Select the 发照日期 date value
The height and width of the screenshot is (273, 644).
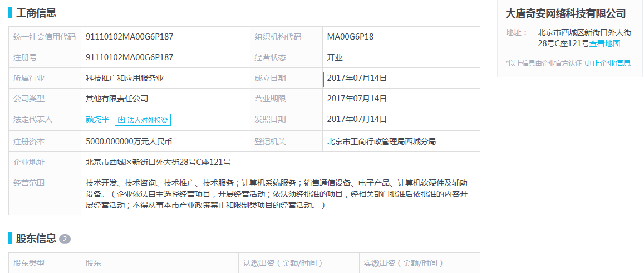click(357, 119)
